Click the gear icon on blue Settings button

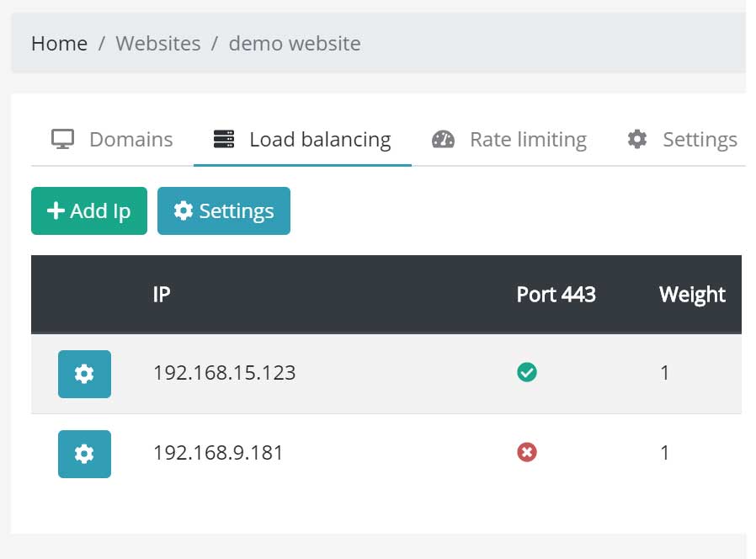(184, 210)
